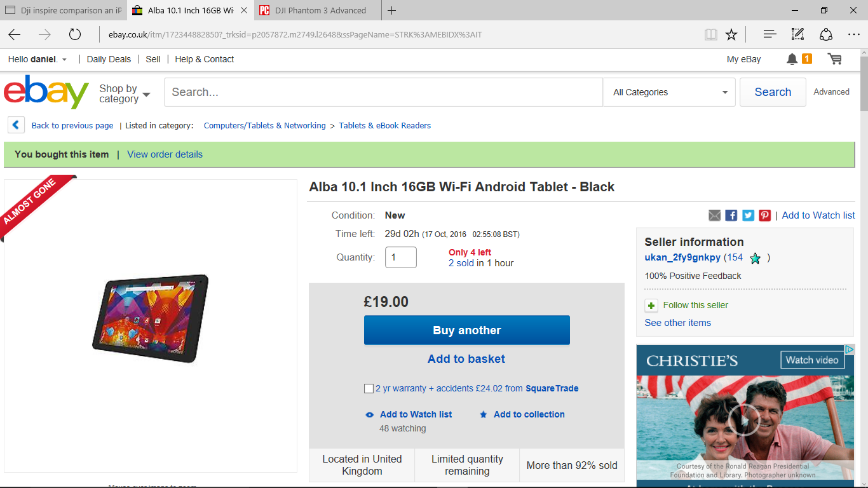Click eBay notifications bell icon
Screen dimensions: 868x488
tap(792, 59)
